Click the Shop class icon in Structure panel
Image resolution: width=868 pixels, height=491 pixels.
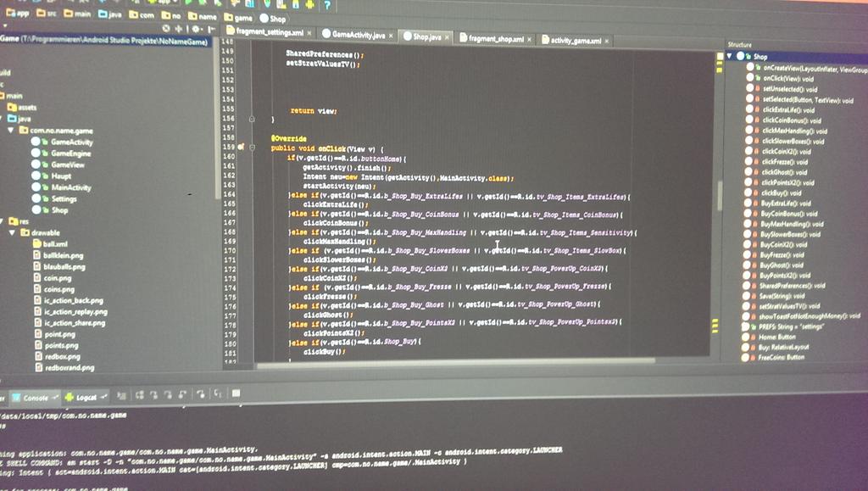pyautogui.click(x=740, y=57)
